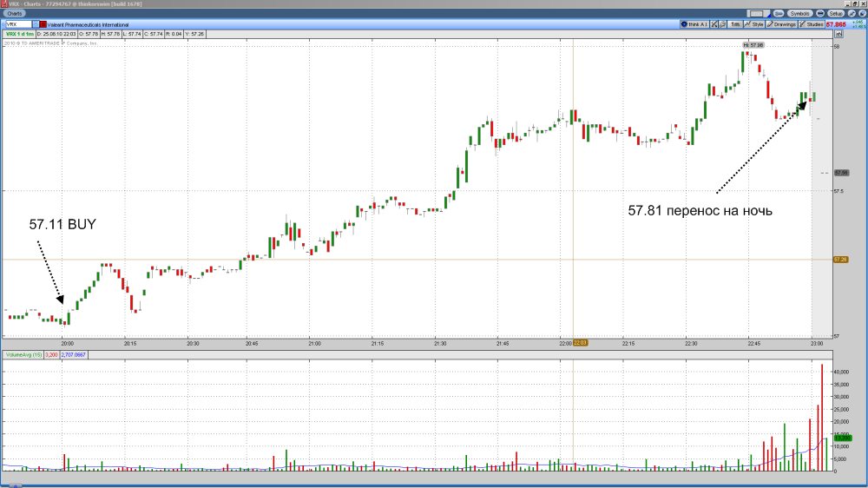Click the VRX 1 d 1m chart label
Viewport: 868px width, 488px height.
click(19, 34)
